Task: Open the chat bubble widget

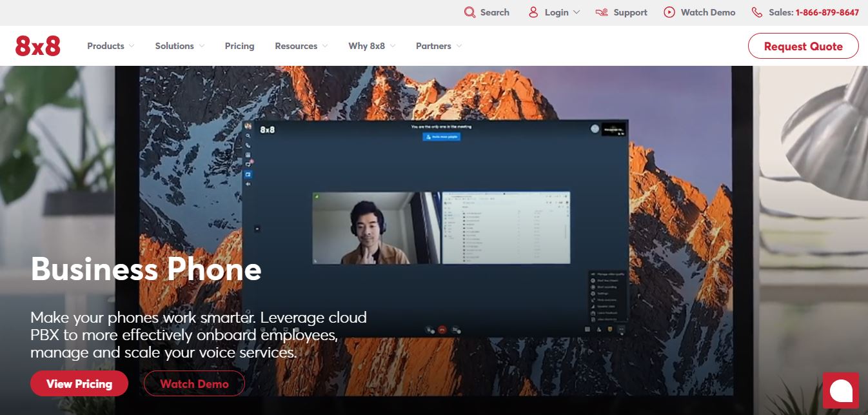Action: tap(841, 390)
